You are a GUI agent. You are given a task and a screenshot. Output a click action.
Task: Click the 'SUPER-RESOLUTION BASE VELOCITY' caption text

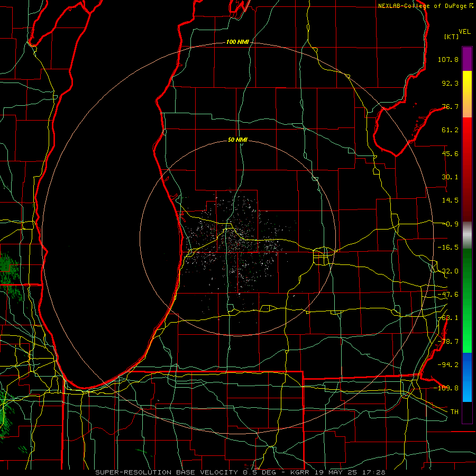(x=167, y=472)
